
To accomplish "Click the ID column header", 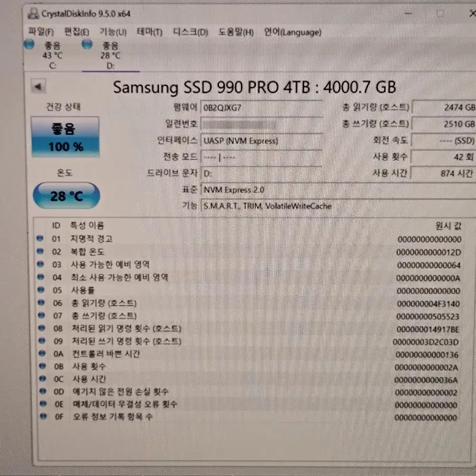I will (56, 225).
